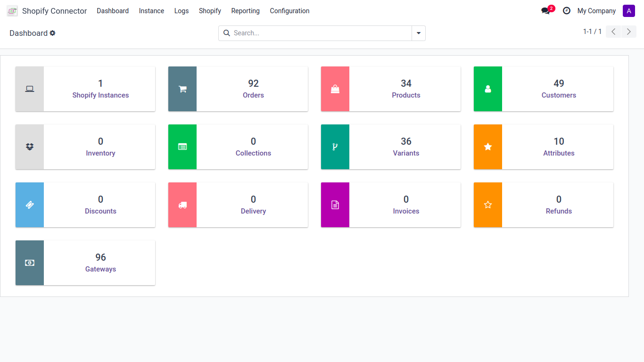The width and height of the screenshot is (644, 362).
Task: Click the ticket icon on Discounts tile
Action: coord(30,205)
